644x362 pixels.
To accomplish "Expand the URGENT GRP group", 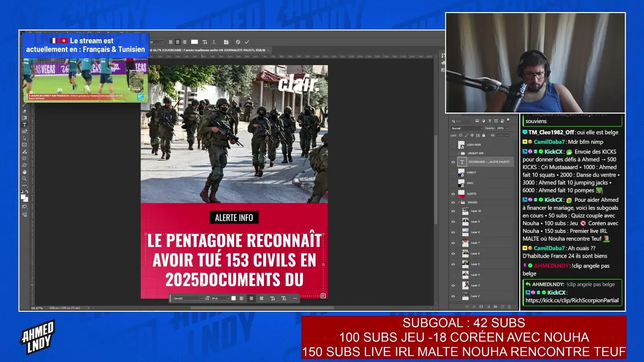I will (x=458, y=153).
